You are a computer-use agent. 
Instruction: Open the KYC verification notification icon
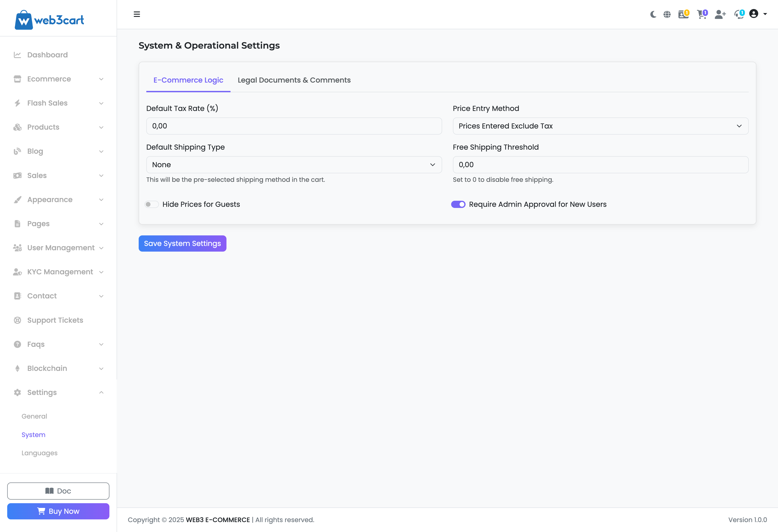coord(683,14)
